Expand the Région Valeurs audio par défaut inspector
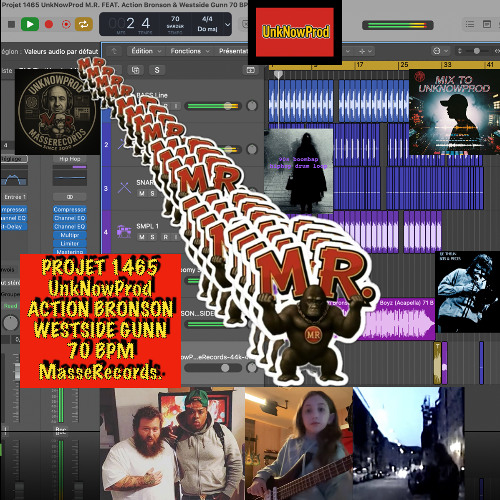Image resolution: width=500 pixels, height=500 pixels. point(50,51)
